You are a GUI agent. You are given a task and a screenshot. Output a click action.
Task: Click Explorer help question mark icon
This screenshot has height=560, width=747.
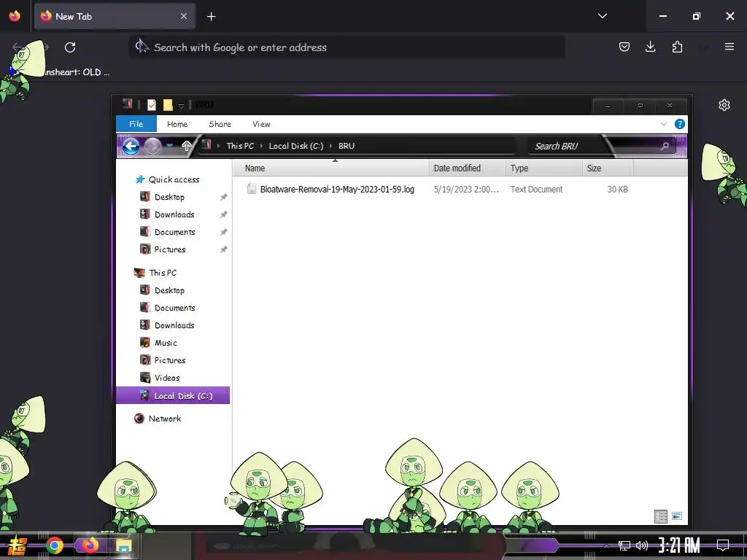679,124
